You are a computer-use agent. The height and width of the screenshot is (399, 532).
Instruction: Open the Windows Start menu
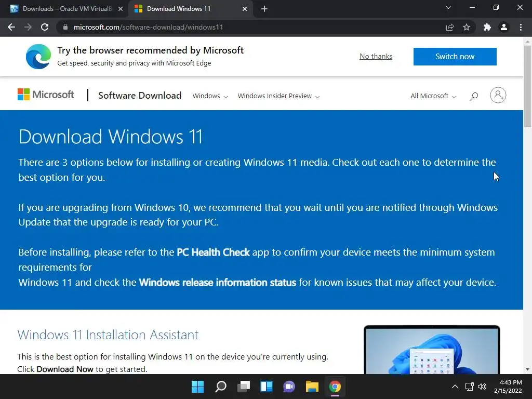(197, 387)
